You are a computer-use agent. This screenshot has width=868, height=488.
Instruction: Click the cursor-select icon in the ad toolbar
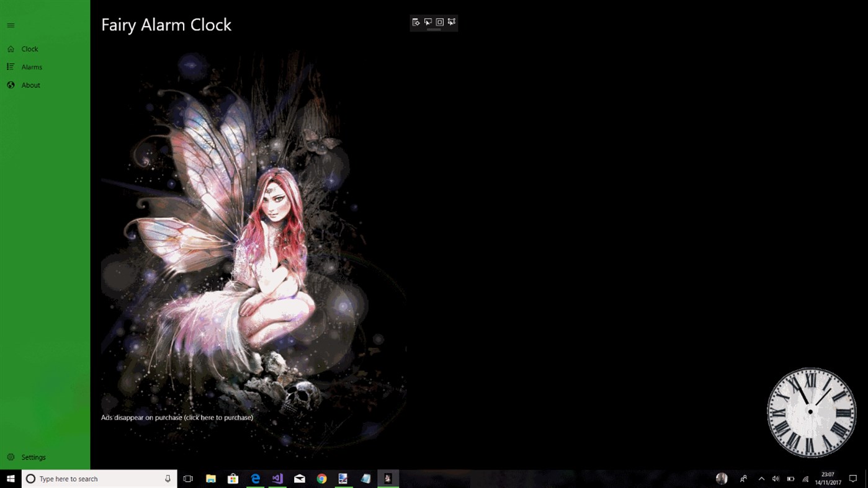coord(427,22)
